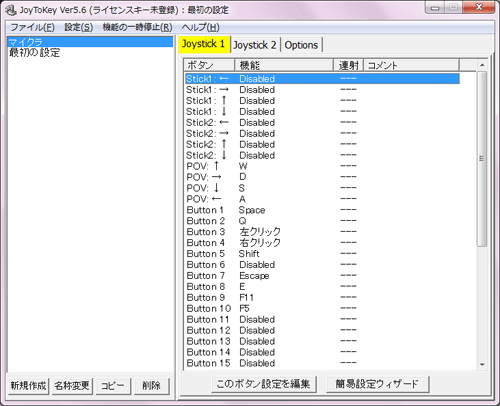
Task: Switch to the Joystick 1 tab
Action: (204, 44)
